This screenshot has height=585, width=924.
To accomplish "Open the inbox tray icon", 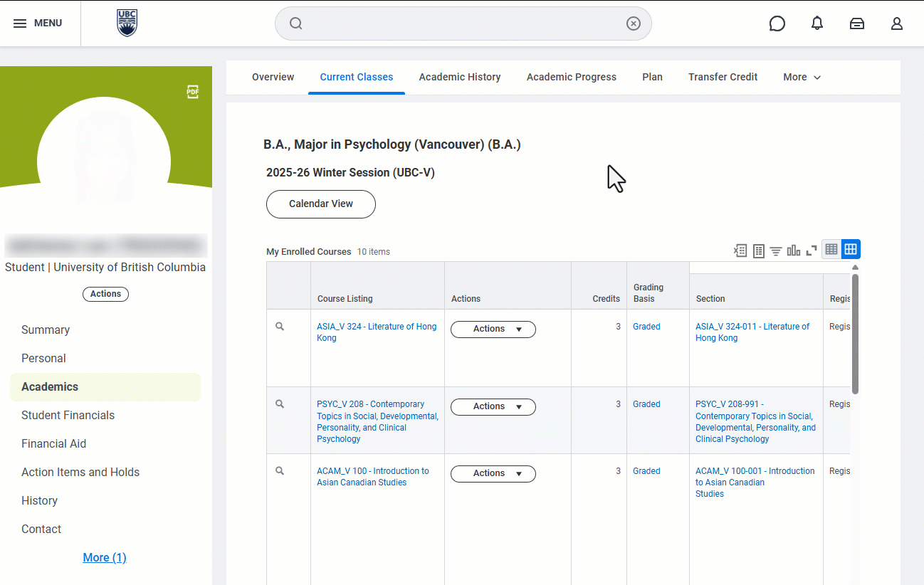I will coord(857,23).
